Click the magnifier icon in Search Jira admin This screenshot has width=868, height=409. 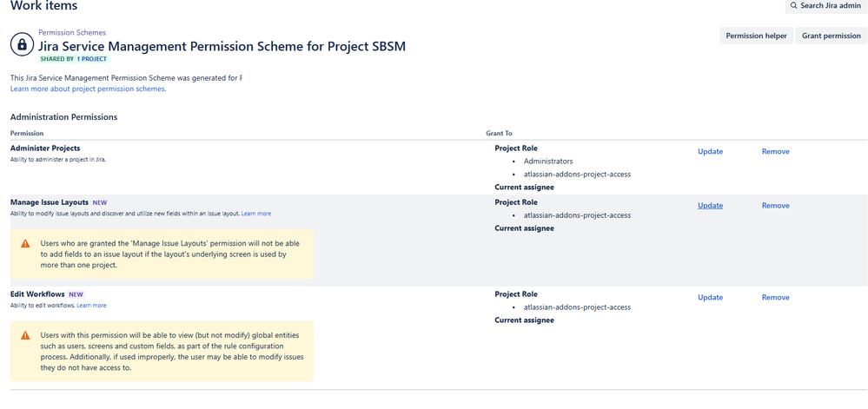[x=794, y=6]
